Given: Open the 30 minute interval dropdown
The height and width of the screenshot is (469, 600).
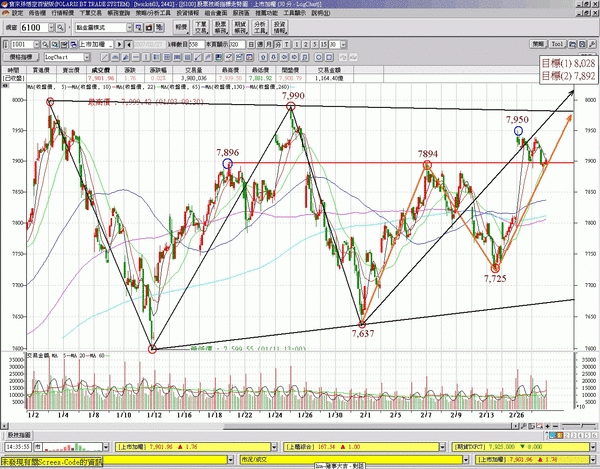Looking at the screenshot, I should (x=343, y=45).
